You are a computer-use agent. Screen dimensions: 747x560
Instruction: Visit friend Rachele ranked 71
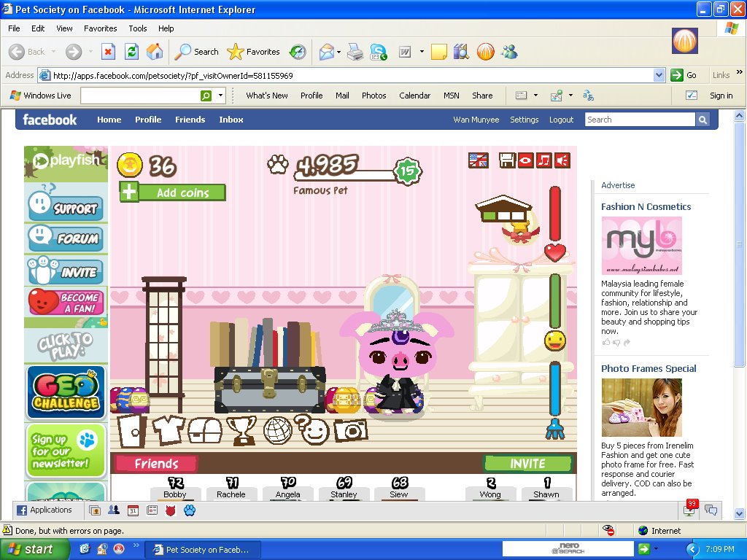click(231, 489)
